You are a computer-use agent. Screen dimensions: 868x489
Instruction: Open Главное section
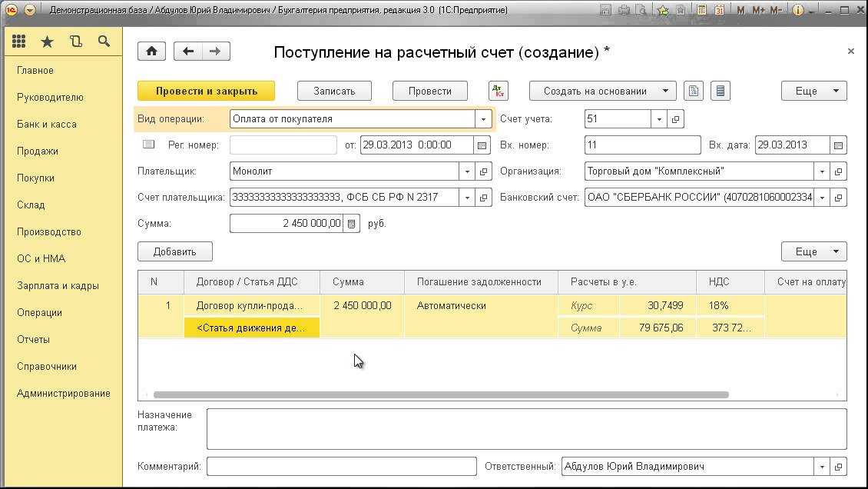click(35, 70)
